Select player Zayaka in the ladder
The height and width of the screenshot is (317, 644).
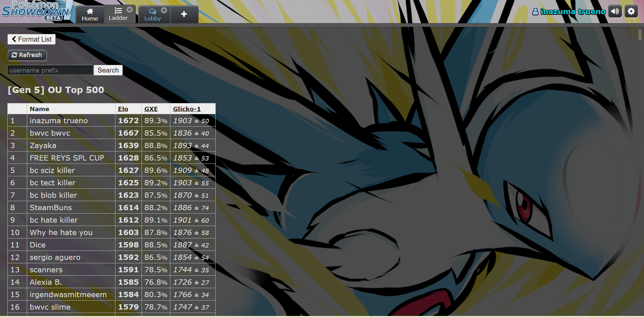click(x=43, y=145)
